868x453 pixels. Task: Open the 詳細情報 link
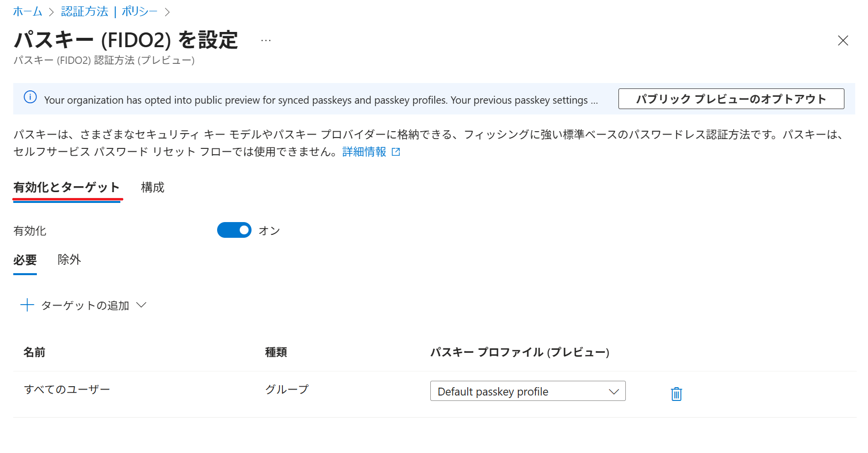click(364, 152)
